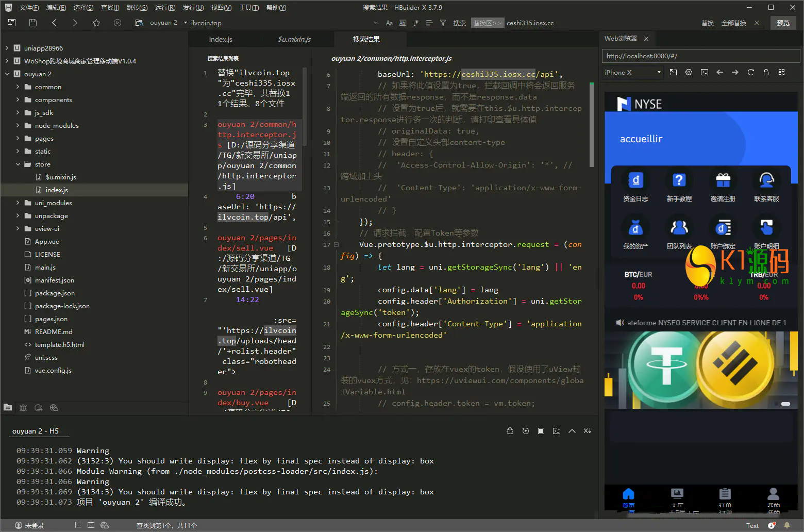
Task: Refresh the built-in web browser preview
Action: [750, 73]
